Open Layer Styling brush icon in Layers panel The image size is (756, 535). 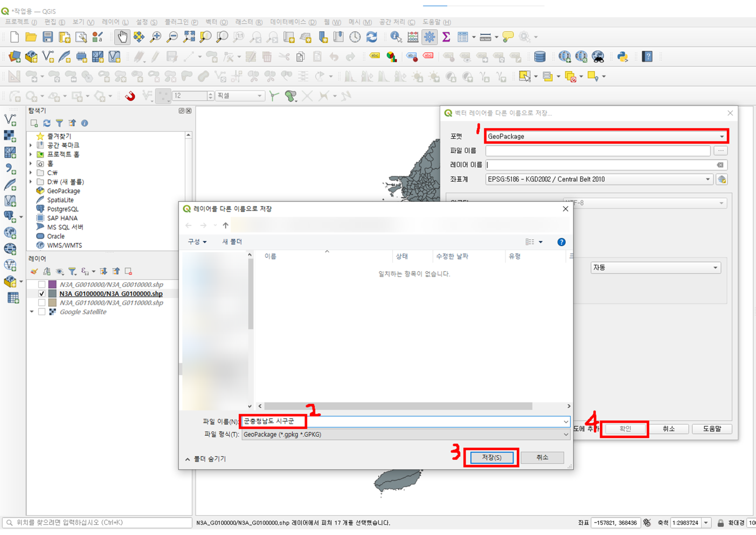click(x=34, y=271)
